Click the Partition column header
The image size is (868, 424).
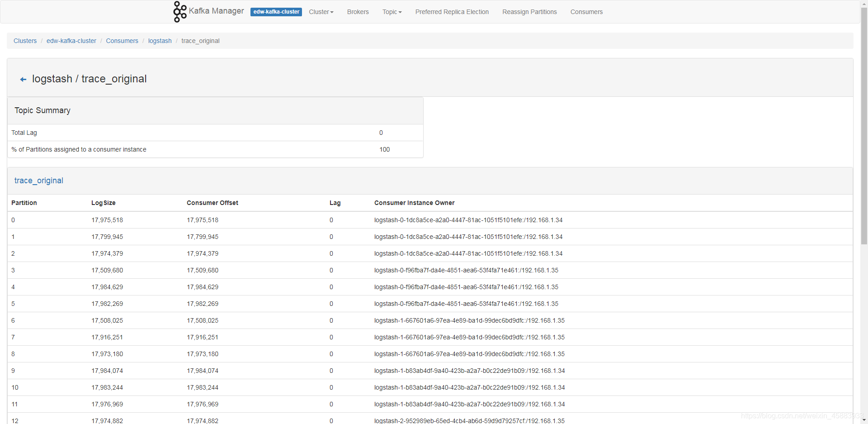coord(24,203)
